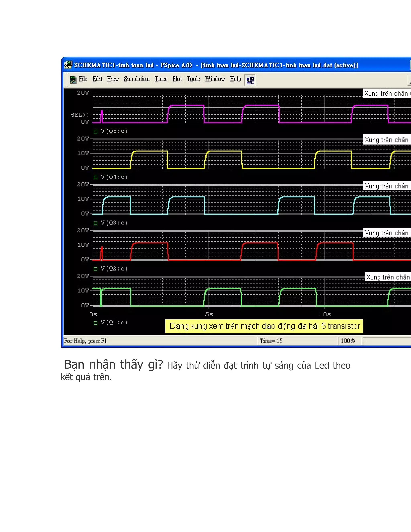This screenshot has width=411, height=532.
Task: Click the V(Q5:c) trace legend square marker
Action: tap(96, 131)
